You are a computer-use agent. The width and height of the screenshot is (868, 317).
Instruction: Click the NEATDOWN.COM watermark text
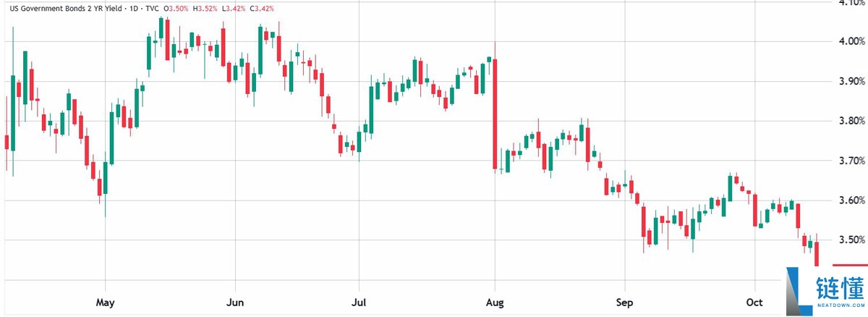coord(841,305)
